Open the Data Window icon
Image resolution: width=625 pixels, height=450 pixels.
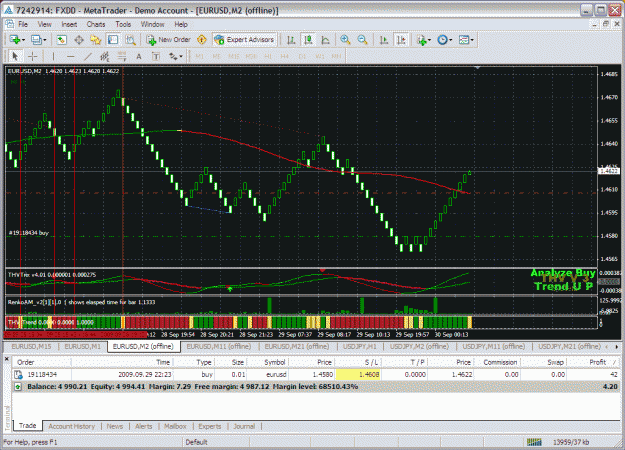click(79, 40)
